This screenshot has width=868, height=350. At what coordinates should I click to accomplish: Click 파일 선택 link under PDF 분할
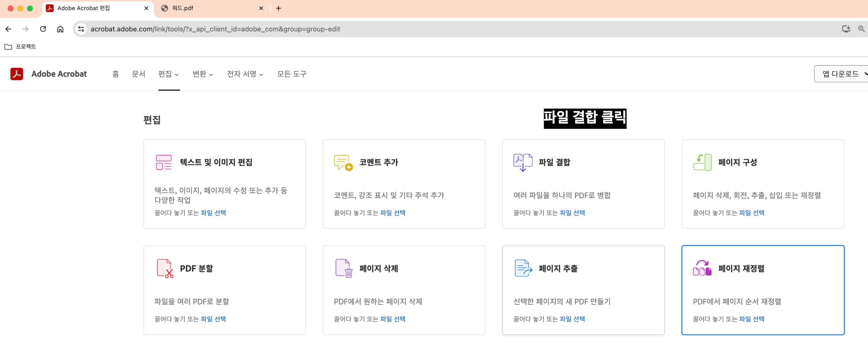213,319
